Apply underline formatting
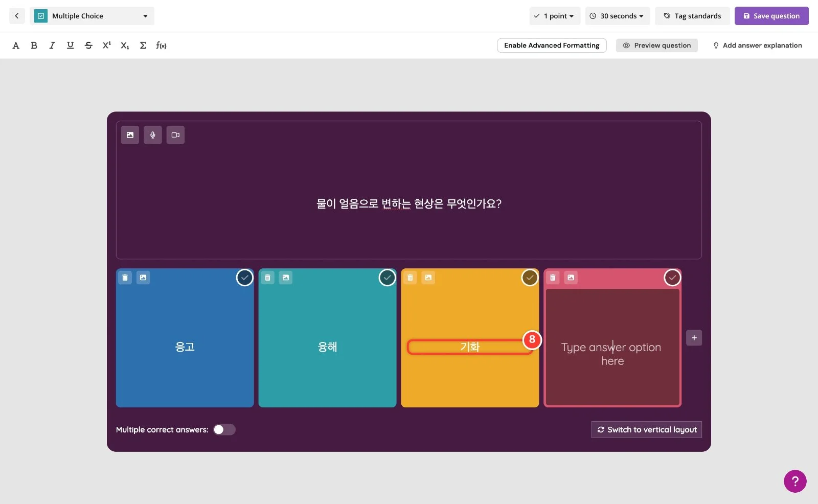Screen dimensions: 818x504 point(71,45)
